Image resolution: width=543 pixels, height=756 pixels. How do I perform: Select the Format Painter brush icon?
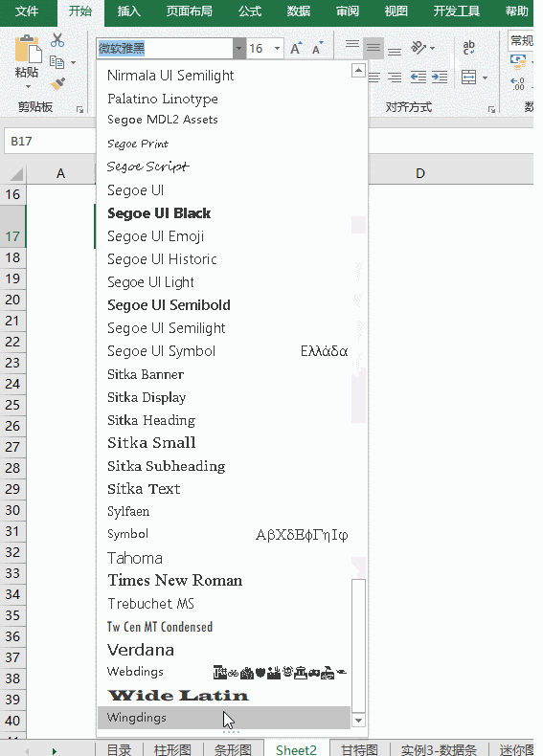57,84
